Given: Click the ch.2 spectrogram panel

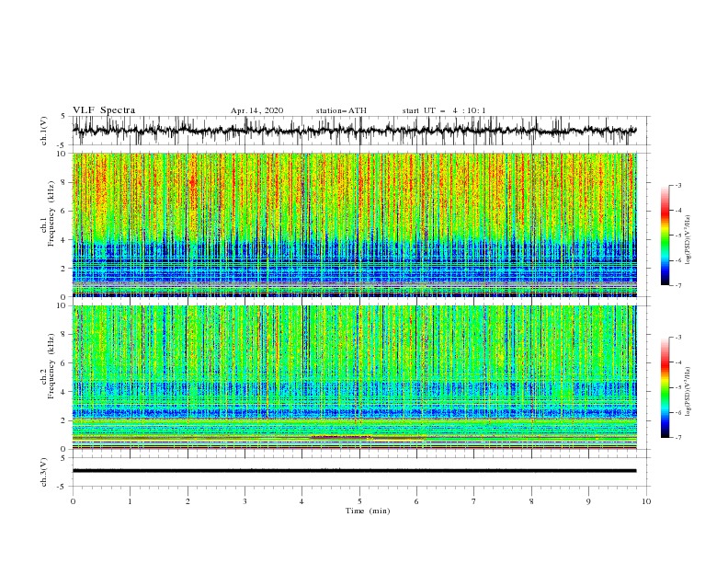Looking at the screenshot, I should 355,377.
